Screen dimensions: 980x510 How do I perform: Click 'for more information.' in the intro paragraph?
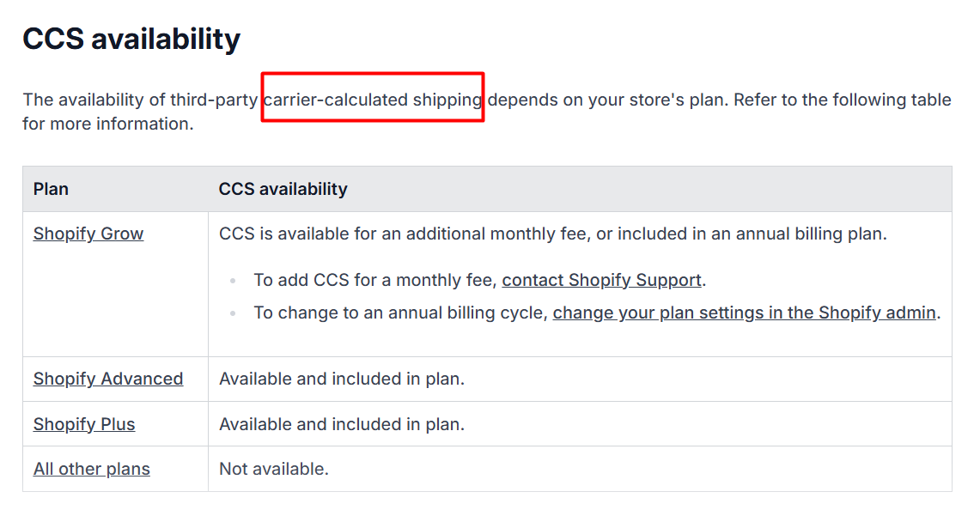pos(108,124)
